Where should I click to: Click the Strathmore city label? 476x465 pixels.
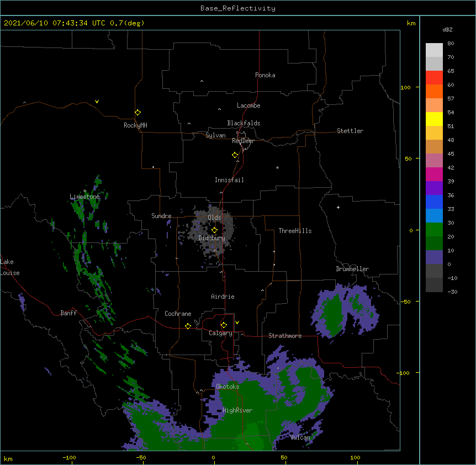pos(285,336)
